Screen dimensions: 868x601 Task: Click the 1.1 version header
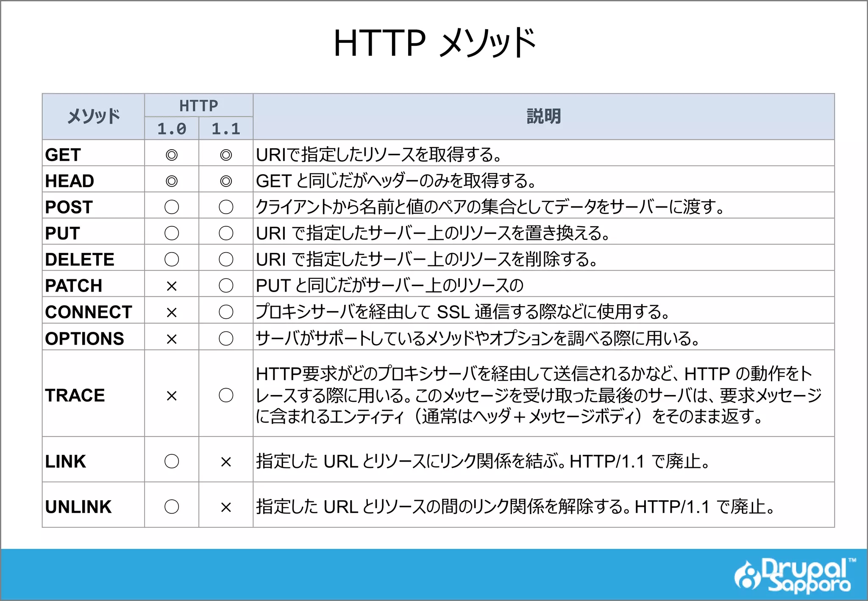(x=226, y=128)
